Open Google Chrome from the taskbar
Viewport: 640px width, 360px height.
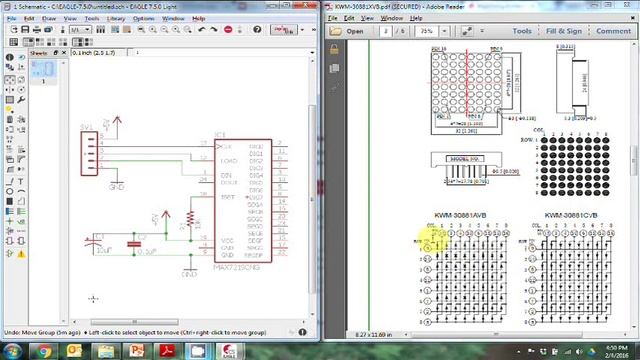(x=43, y=351)
